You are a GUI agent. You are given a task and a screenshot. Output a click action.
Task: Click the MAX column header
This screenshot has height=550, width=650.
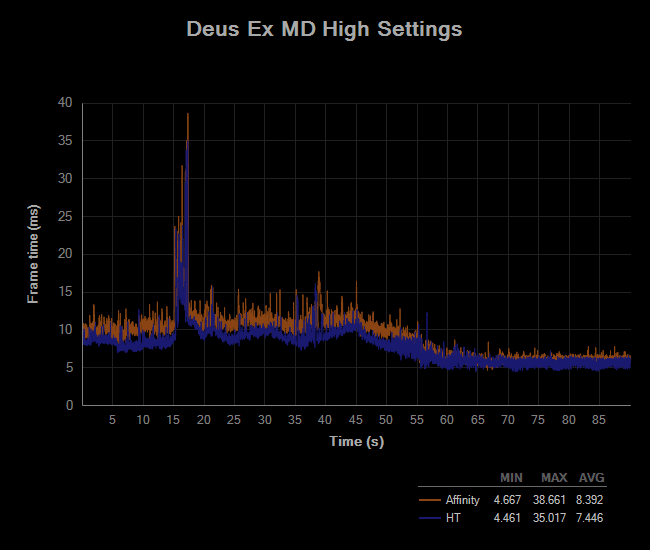pos(554,478)
